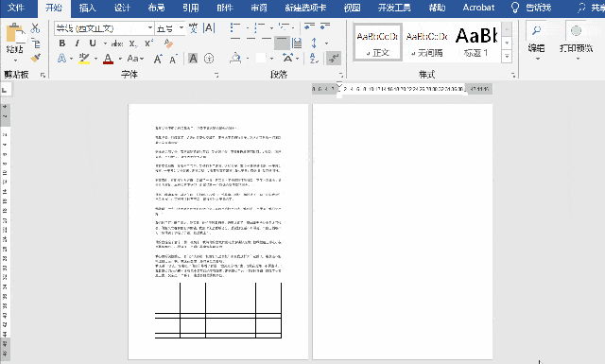Apply the Heading 1 style
605x364 pixels.
tap(476, 42)
